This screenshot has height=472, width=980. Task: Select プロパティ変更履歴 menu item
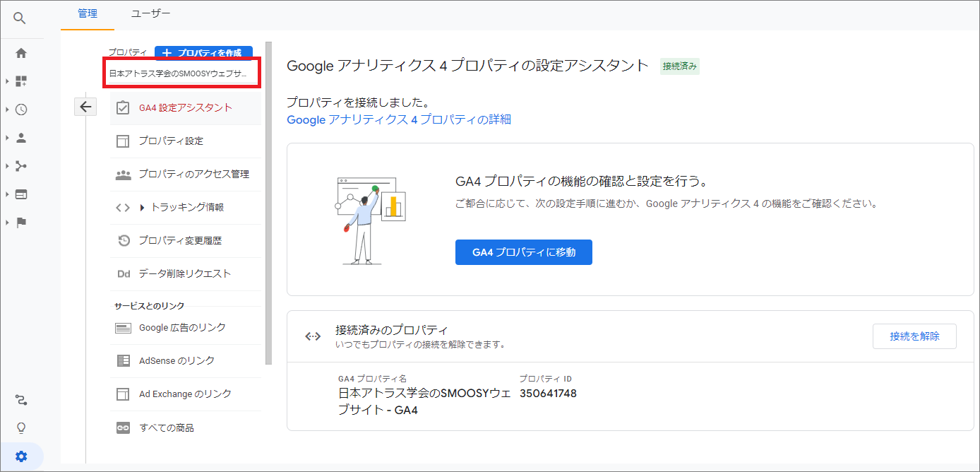[x=186, y=241]
